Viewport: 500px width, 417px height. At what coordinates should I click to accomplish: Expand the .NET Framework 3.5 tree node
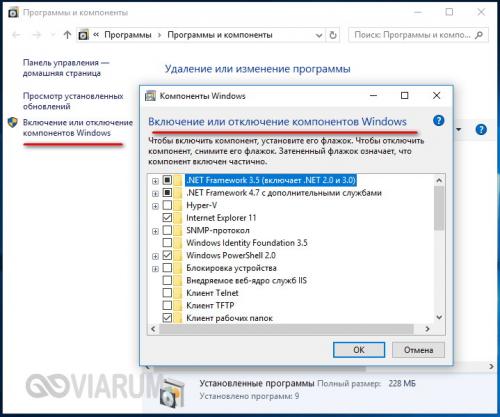pos(155,181)
